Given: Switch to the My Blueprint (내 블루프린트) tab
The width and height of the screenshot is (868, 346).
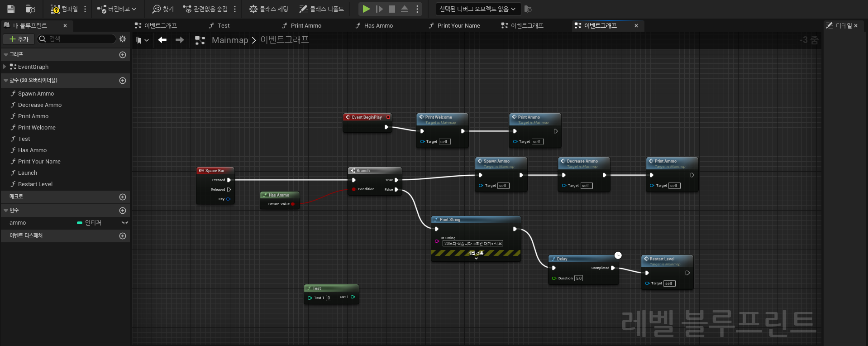Looking at the screenshot, I should click(x=30, y=25).
